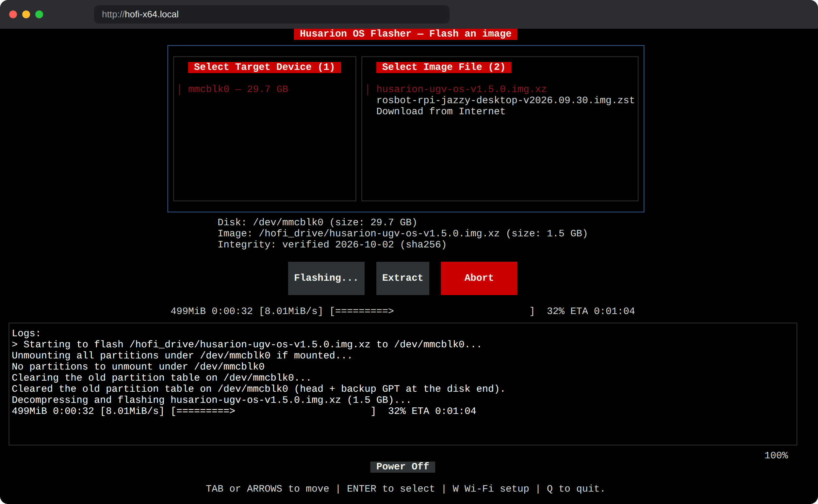Screen dimensions: 818x504
Task: Choose the Power Off button
Action: tap(403, 466)
